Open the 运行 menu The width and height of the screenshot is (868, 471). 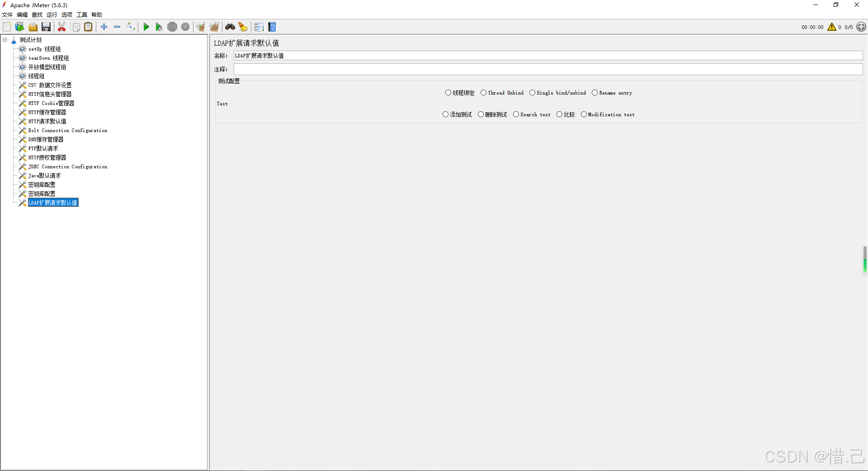[52, 14]
